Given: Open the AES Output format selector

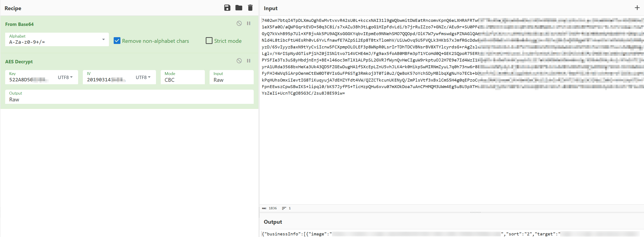Looking at the screenshot, I should coord(129,99).
